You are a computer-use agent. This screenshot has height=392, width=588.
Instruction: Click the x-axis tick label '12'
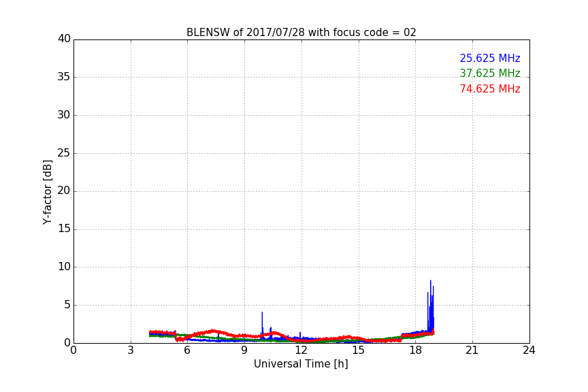[x=301, y=350]
